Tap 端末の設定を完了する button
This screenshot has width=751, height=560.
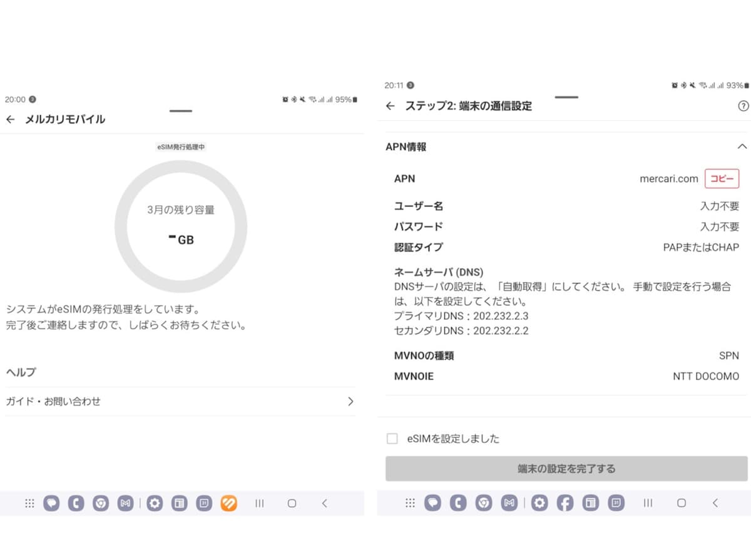pyautogui.click(x=566, y=469)
